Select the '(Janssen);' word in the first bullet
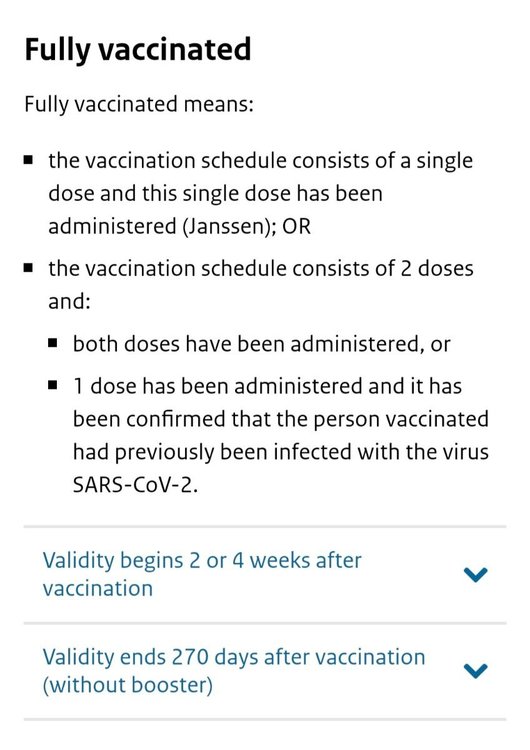The image size is (530, 750). click(229, 226)
